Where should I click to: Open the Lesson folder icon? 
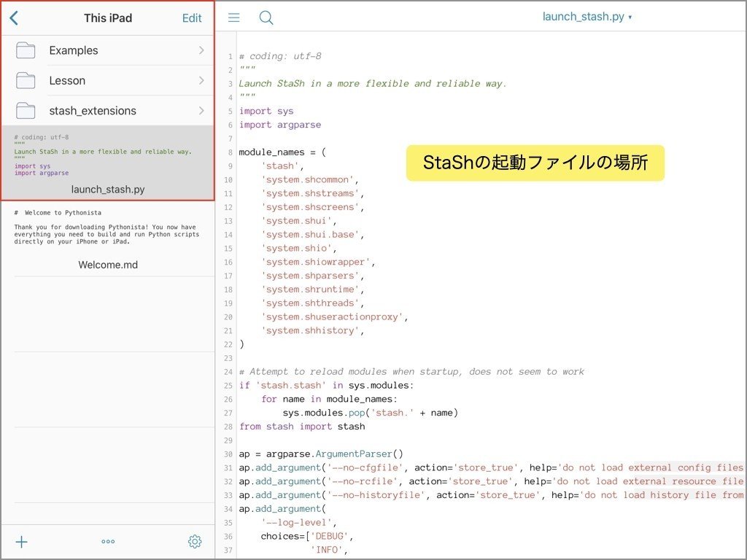pyautogui.click(x=26, y=80)
